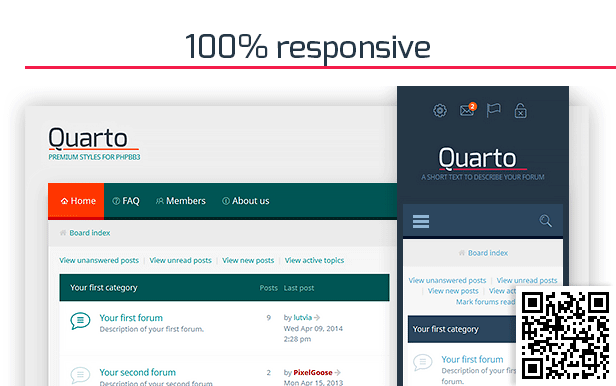Open messages envelope icon with badge
616x386 pixels.
pos(468,110)
